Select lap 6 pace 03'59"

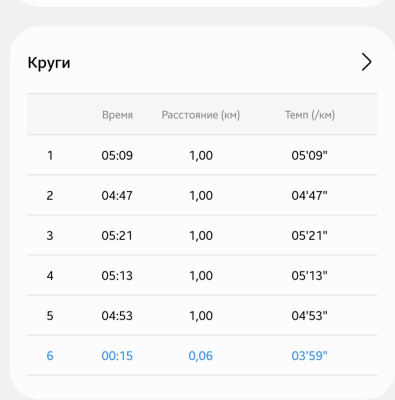point(309,356)
